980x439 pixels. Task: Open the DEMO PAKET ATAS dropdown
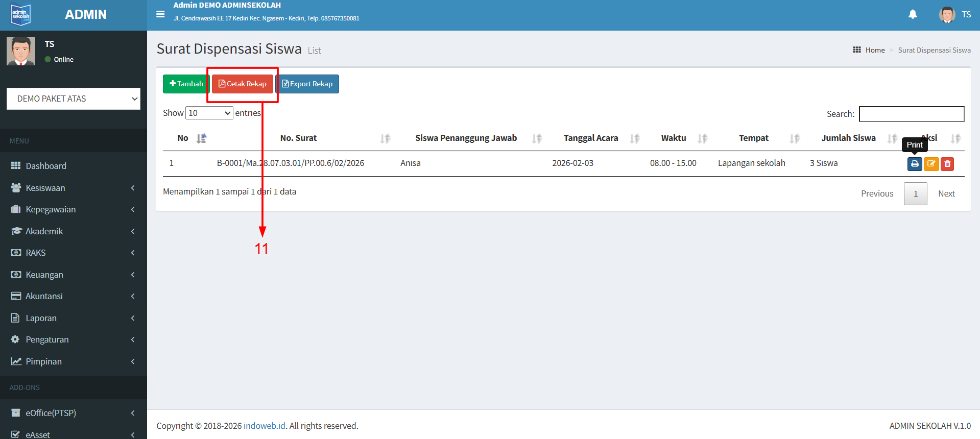(x=74, y=99)
